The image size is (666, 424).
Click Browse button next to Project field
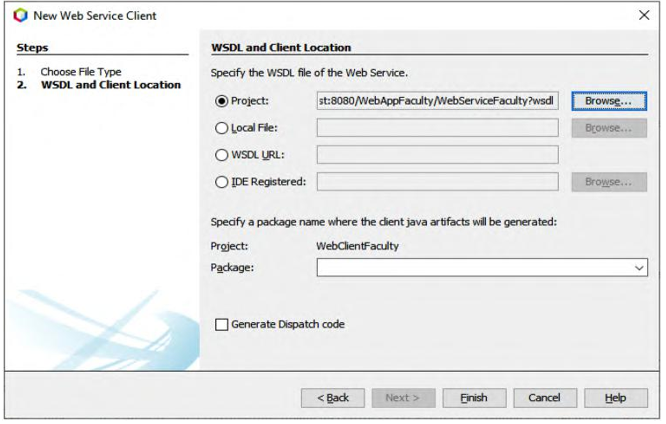(x=609, y=101)
